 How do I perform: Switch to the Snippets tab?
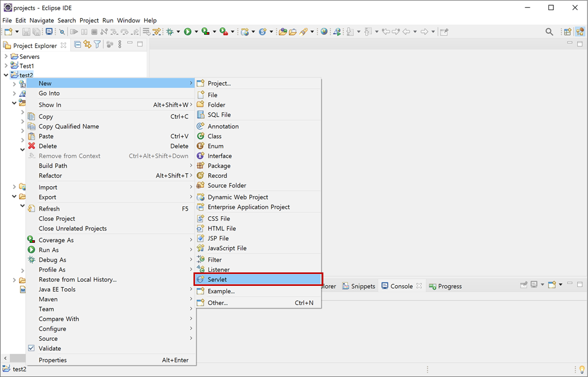click(x=359, y=286)
